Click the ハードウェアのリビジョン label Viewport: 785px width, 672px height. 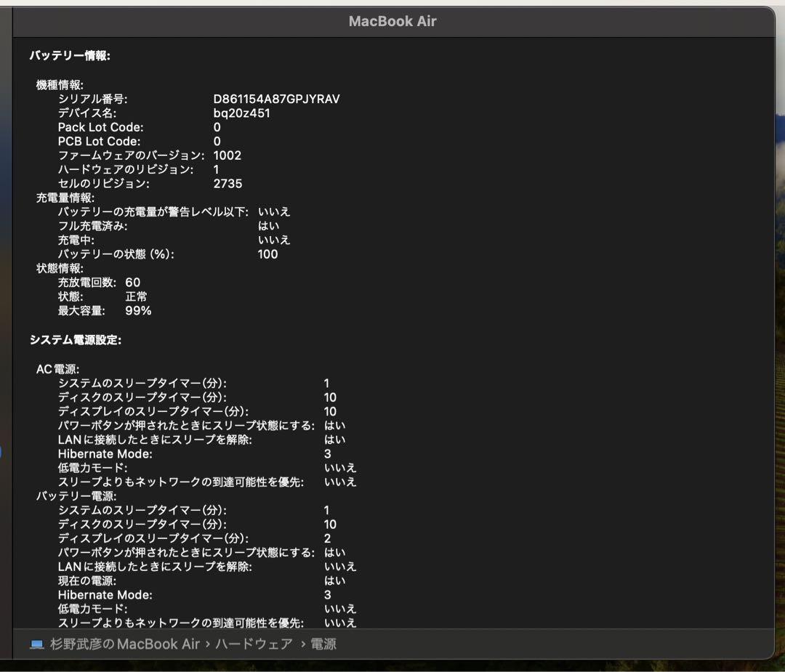pos(126,169)
